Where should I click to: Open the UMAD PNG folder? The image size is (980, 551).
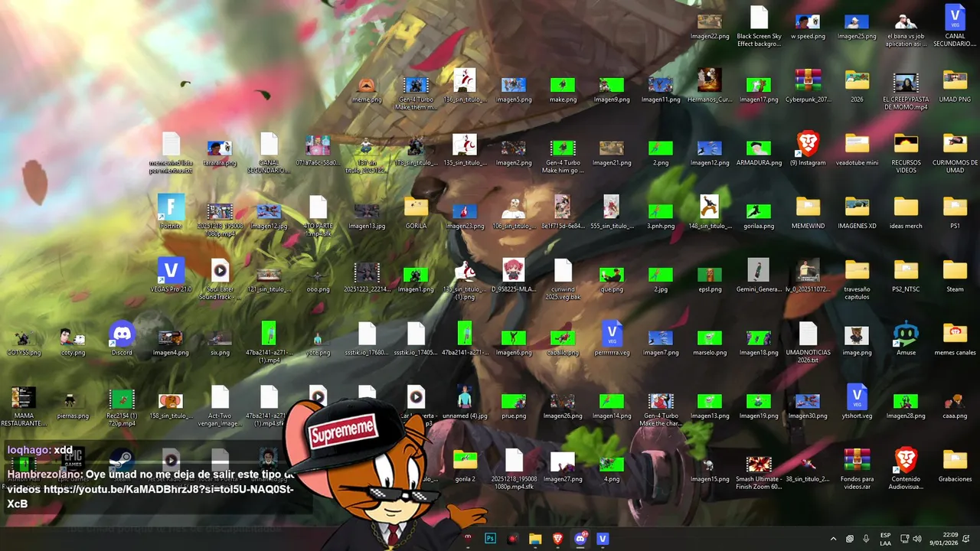click(x=955, y=86)
